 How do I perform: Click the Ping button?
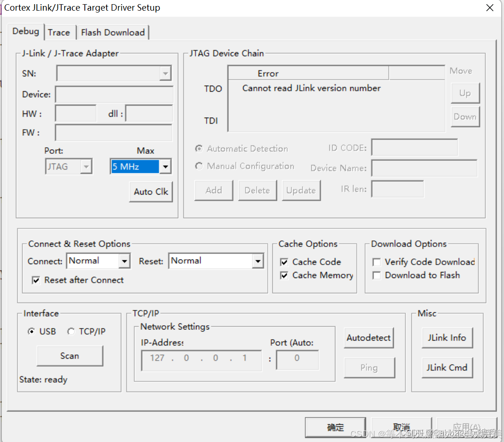click(x=369, y=367)
